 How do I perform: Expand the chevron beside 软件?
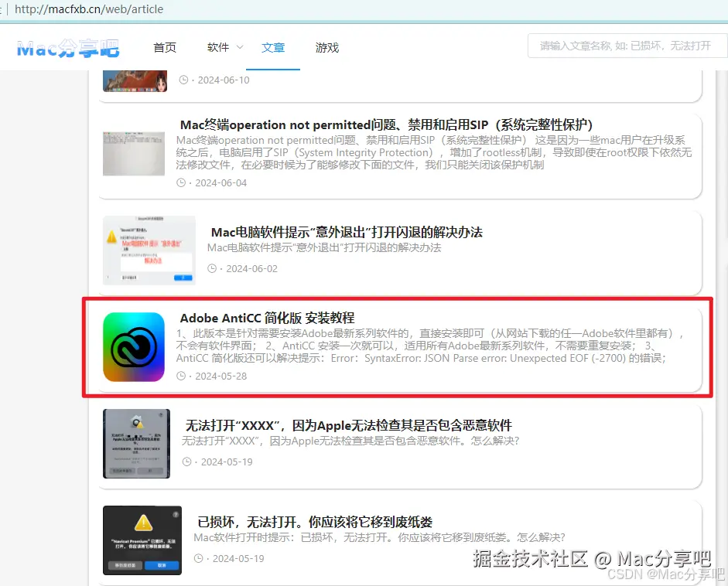[x=240, y=47]
